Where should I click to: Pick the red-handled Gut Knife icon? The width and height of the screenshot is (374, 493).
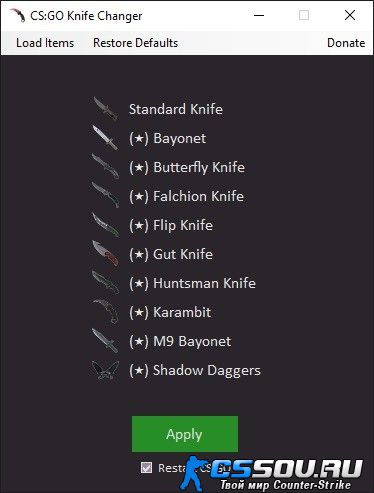tap(105, 254)
